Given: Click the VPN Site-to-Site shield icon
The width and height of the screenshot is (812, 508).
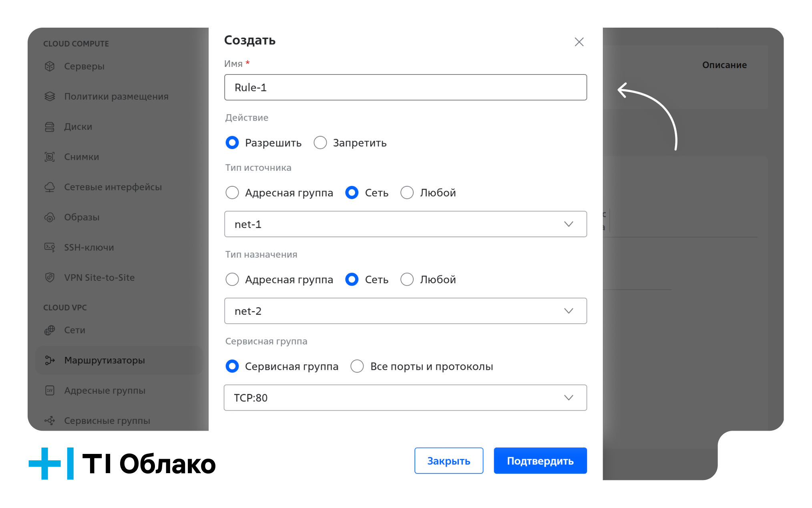Looking at the screenshot, I should [50, 278].
